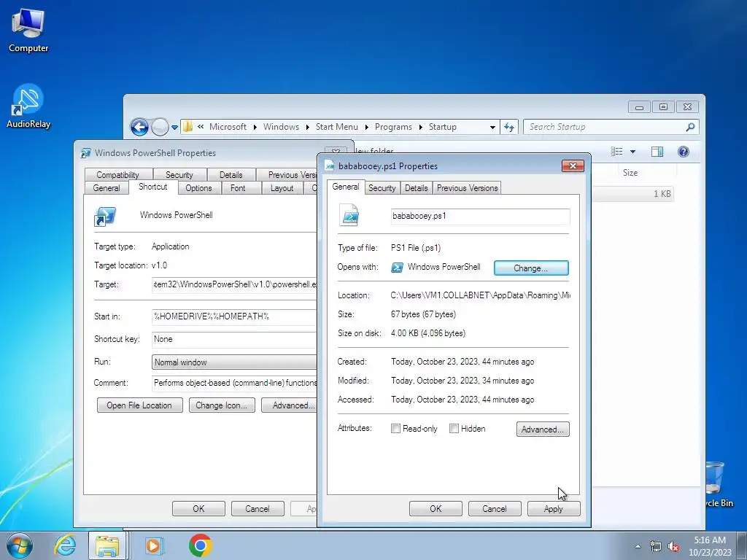The height and width of the screenshot is (560, 747).
Task: Open Previous Versions tab in bababooey.ps1 Properties
Action: pos(468,188)
